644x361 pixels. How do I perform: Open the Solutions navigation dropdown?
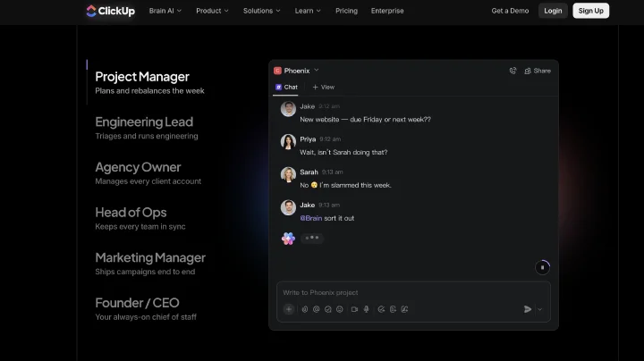pyautogui.click(x=261, y=11)
